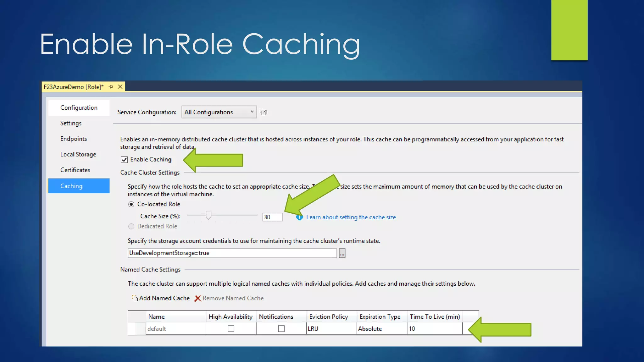Toggle High Availability for default cache
The image size is (644, 362).
231,329
